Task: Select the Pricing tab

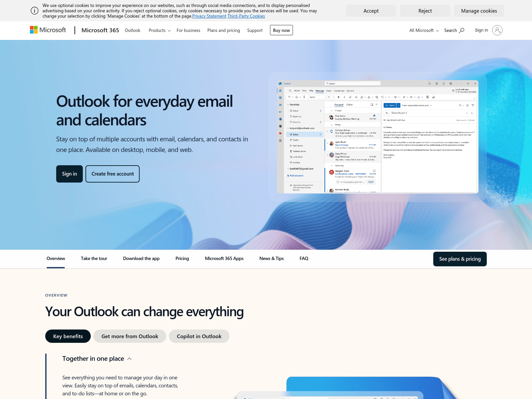Action: point(182,259)
